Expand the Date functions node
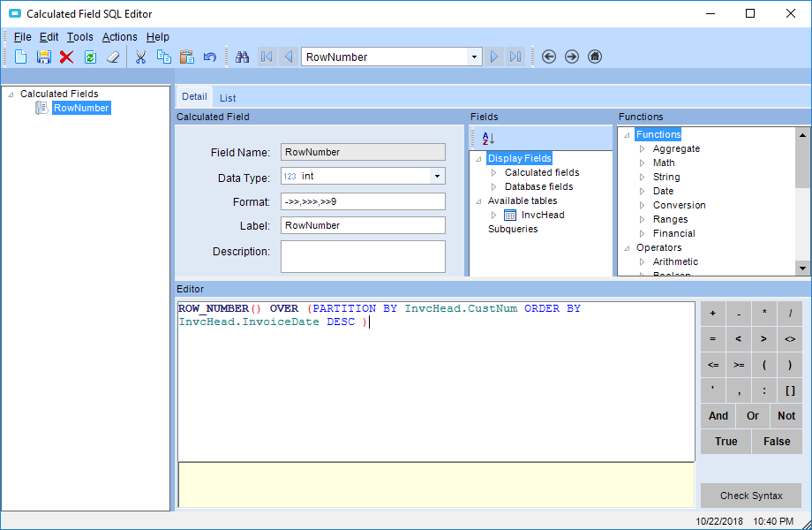Image resolution: width=812 pixels, height=530 pixels. [x=643, y=191]
